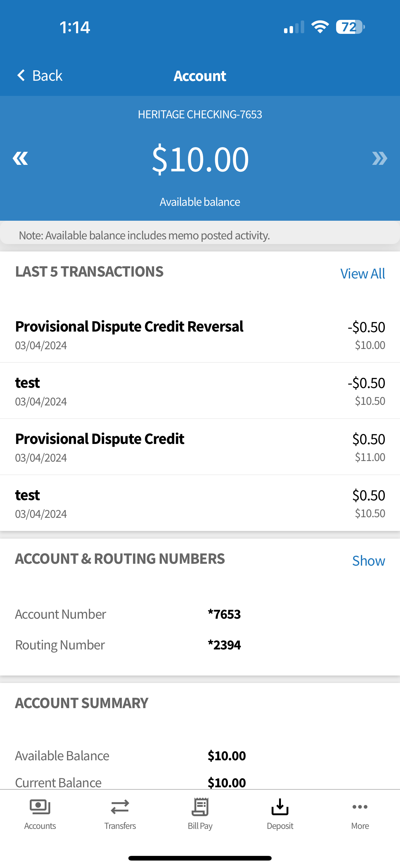Screen dimensions: 400x868
Task: Select the Bill Pay tab label
Action: click(200, 826)
